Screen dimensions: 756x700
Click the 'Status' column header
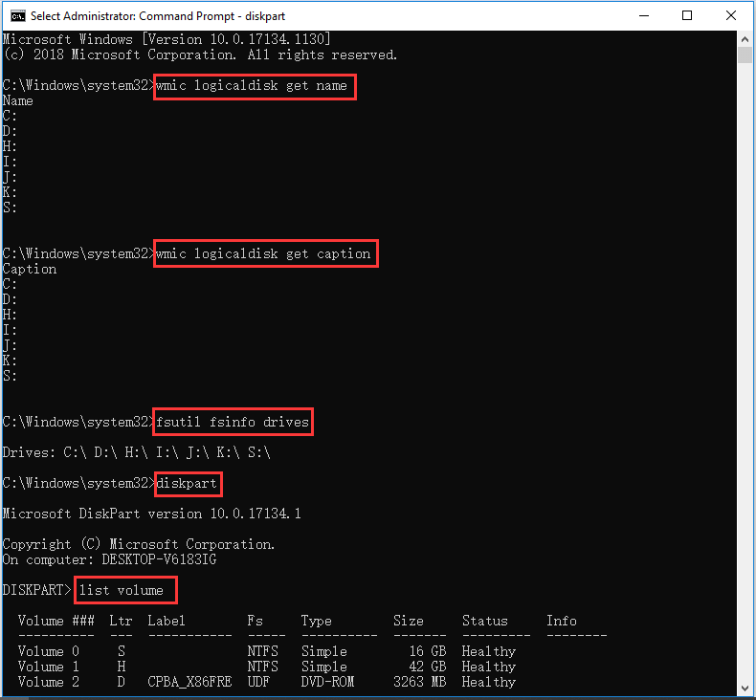[484, 622]
